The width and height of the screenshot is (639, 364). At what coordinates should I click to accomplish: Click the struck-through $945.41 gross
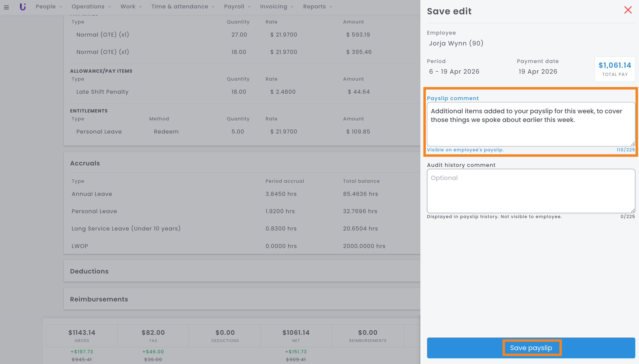click(x=82, y=360)
